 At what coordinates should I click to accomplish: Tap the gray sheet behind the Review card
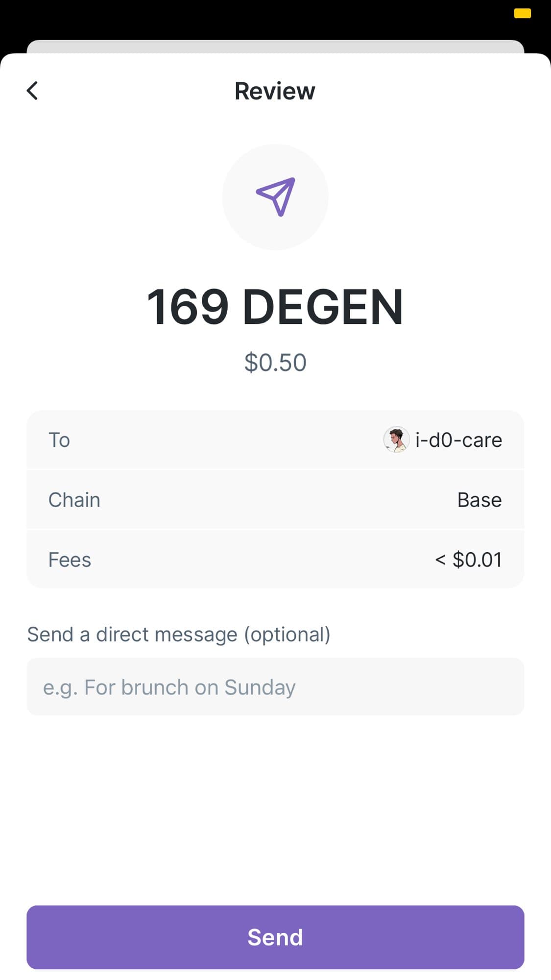(x=275, y=46)
